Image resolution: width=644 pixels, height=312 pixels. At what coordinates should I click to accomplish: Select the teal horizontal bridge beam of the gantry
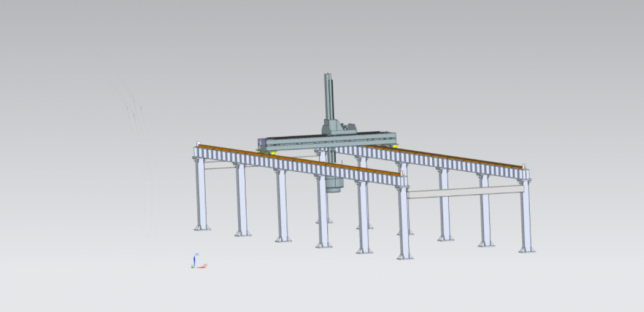[x=328, y=142]
